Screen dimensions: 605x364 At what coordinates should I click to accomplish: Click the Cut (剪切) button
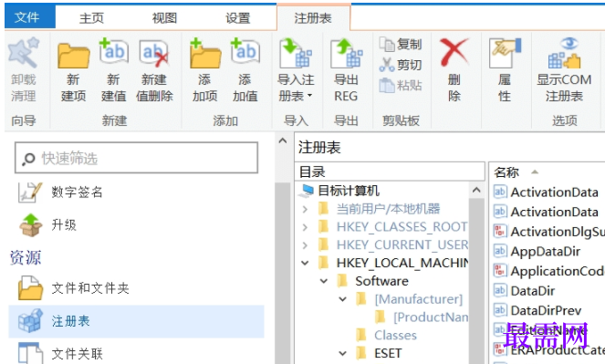pos(401,65)
